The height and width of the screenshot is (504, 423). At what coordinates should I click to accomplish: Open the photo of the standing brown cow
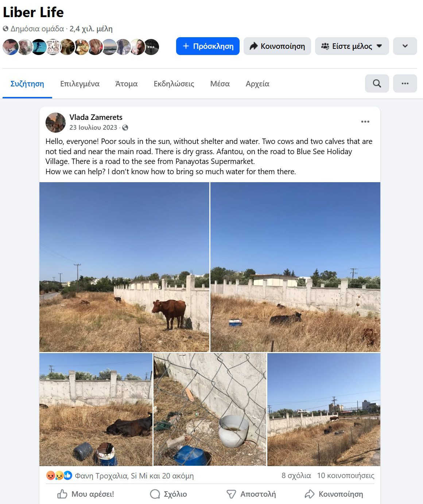coord(124,267)
